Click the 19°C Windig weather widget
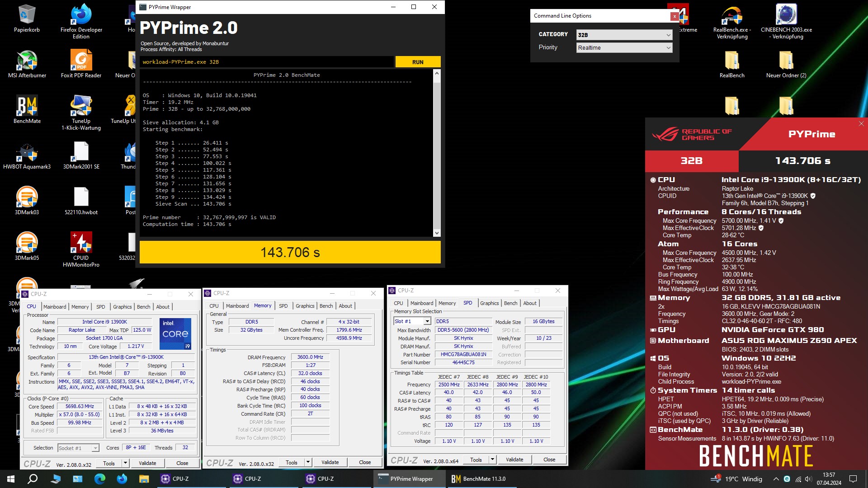Image resolution: width=868 pixels, height=488 pixels. coord(737,479)
